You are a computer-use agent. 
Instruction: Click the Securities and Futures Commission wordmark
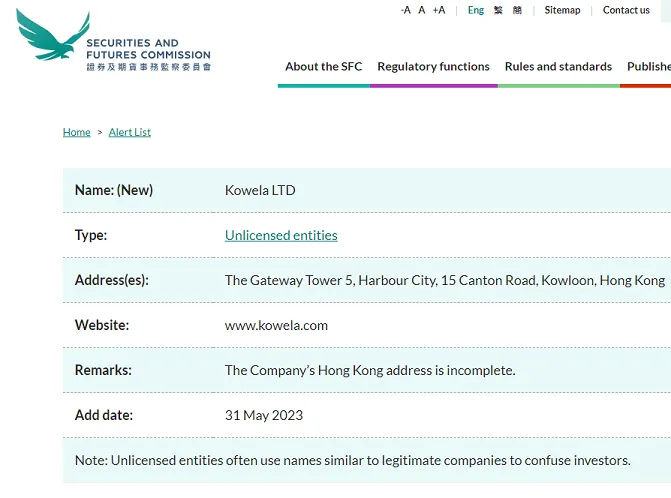click(x=148, y=55)
